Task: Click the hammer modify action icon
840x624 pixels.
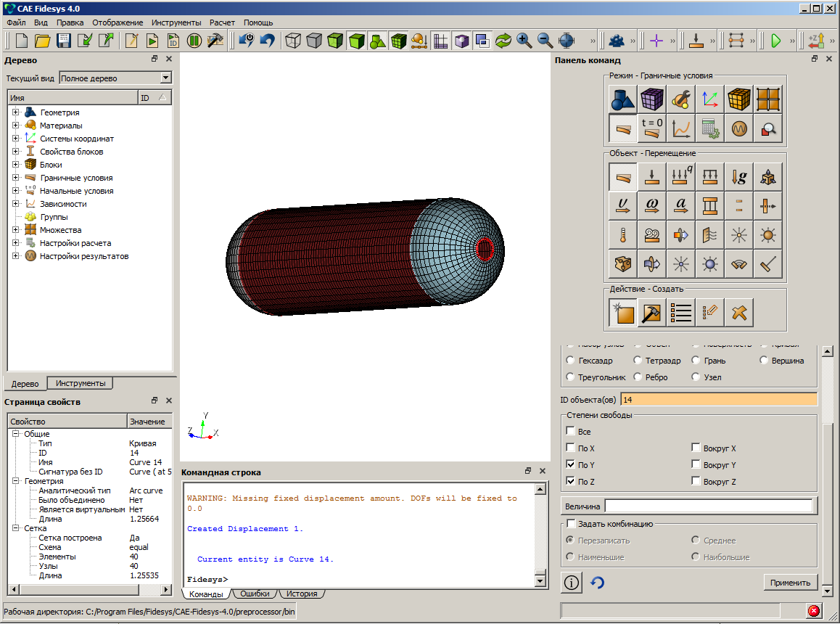Action: pyautogui.click(x=652, y=313)
